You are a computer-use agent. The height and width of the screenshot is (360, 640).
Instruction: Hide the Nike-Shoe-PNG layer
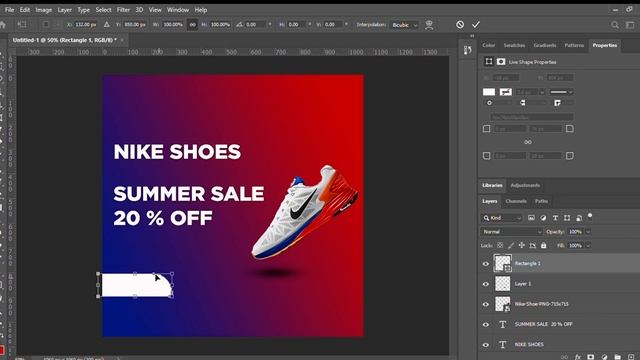point(486,304)
